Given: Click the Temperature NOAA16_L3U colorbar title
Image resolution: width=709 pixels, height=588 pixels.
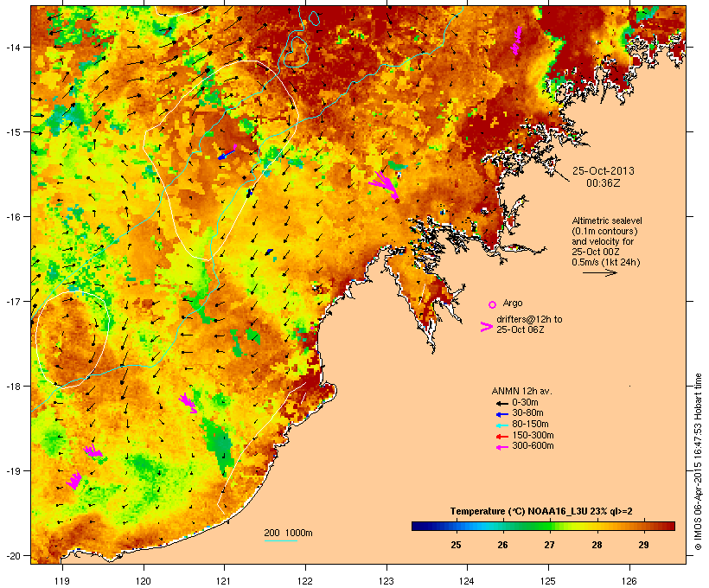Looking at the screenshot, I should [541, 511].
